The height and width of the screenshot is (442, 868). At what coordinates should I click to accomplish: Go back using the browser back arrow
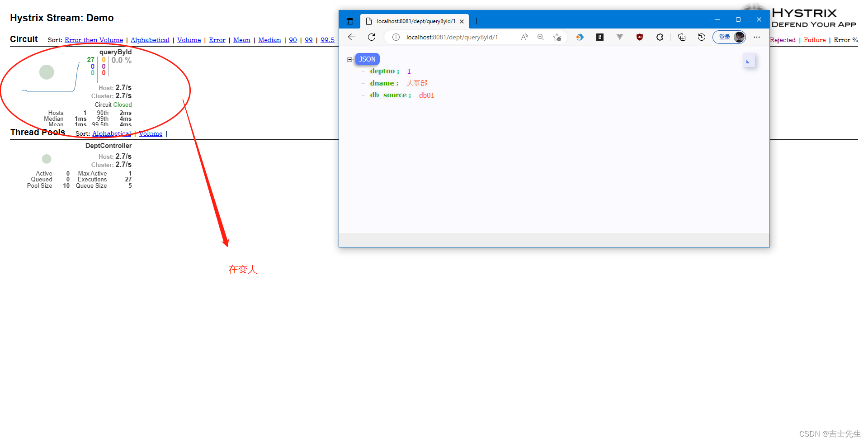coord(352,37)
